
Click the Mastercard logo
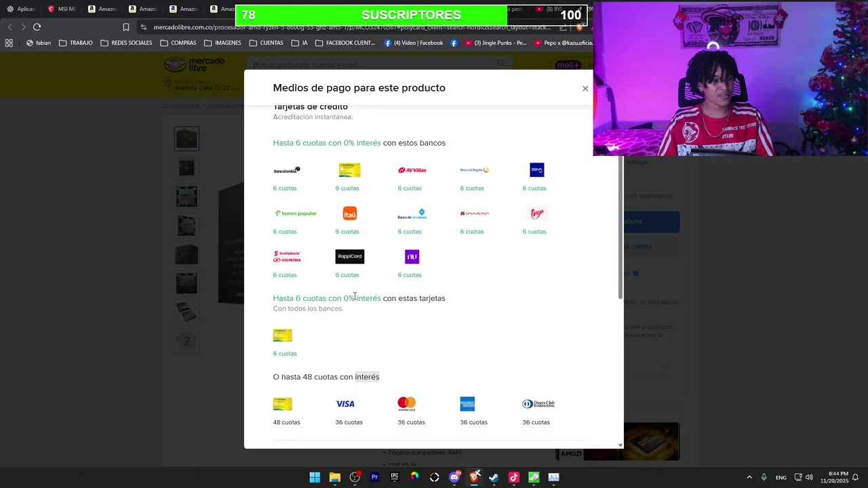pyautogui.click(x=407, y=404)
